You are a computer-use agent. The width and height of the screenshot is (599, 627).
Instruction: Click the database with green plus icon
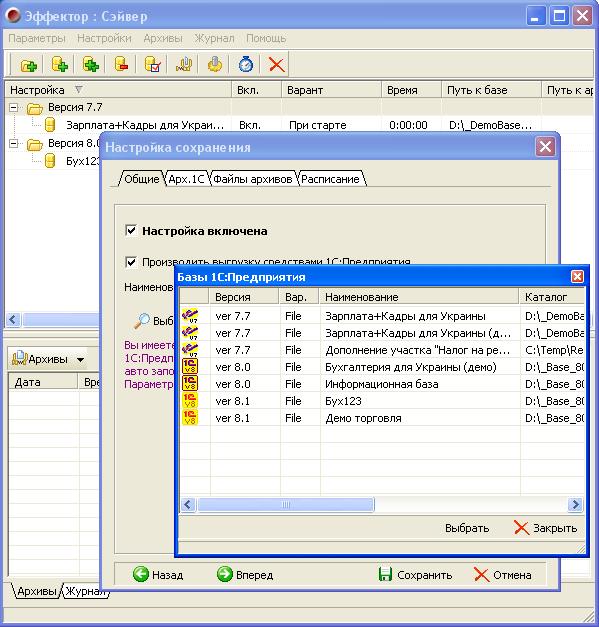[x=91, y=65]
